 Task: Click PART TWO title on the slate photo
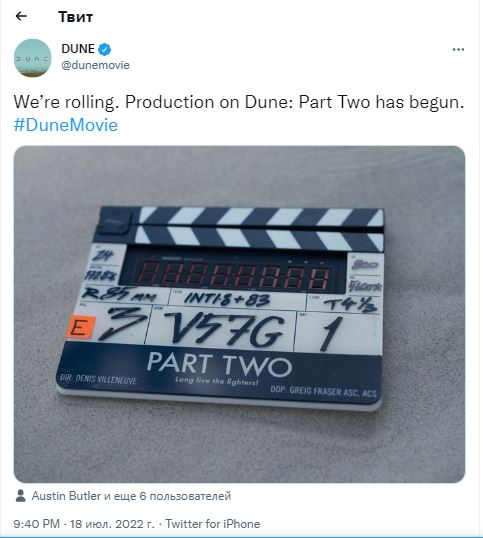pos(220,364)
